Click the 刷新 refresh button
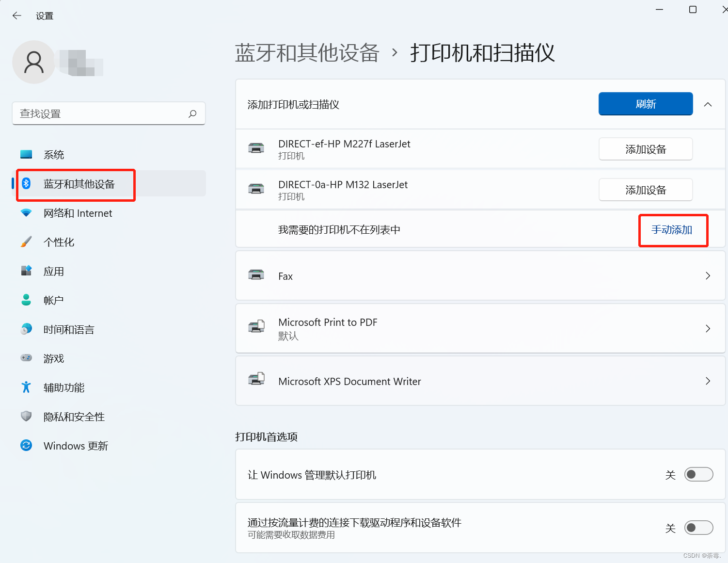 [x=646, y=104]
